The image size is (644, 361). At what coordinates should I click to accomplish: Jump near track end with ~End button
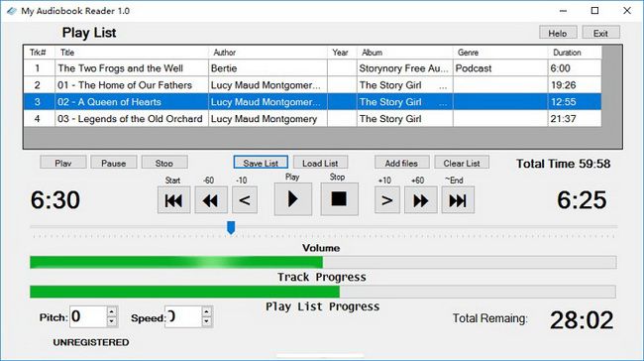pos(458,199)
